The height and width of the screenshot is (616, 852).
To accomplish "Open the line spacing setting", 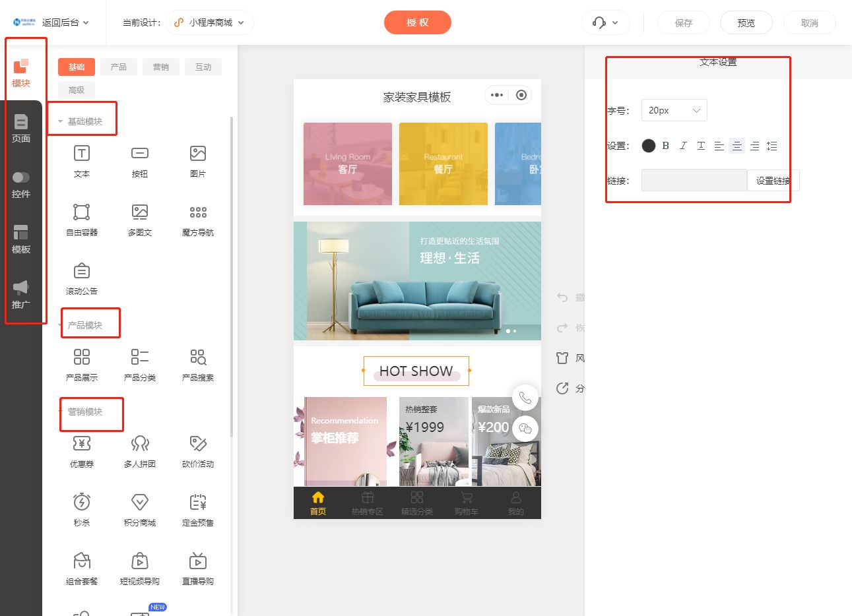I will click(x=772, y=146).
